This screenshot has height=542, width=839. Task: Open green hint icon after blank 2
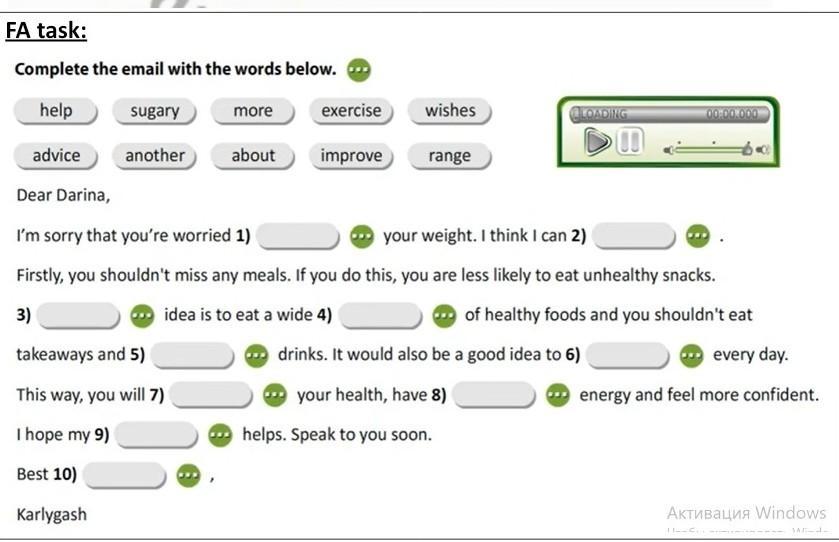click(698, 235)
